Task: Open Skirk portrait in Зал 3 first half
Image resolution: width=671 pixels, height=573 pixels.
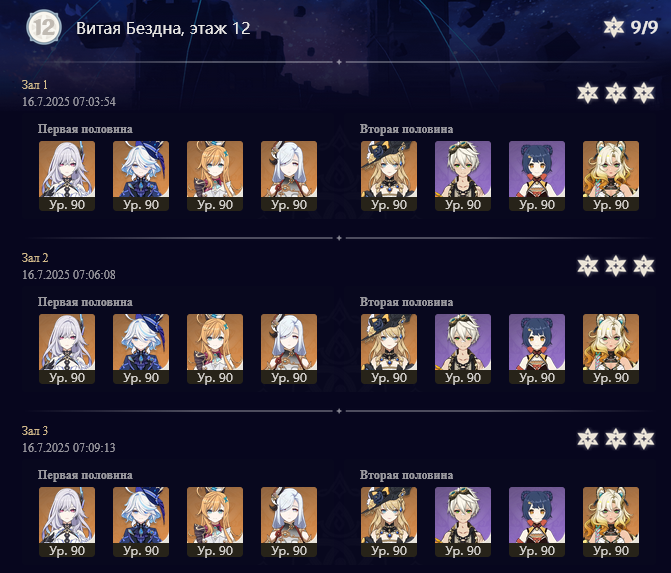Action: click(x=67, y=522)
